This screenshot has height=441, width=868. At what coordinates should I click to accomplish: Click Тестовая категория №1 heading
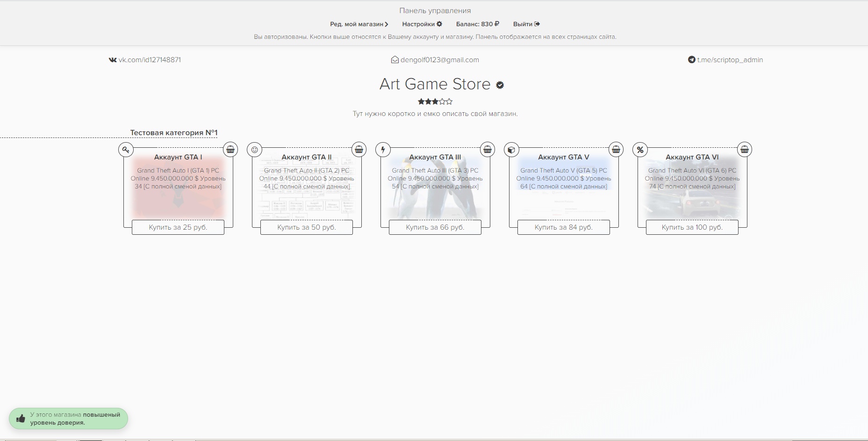(174, 133)
